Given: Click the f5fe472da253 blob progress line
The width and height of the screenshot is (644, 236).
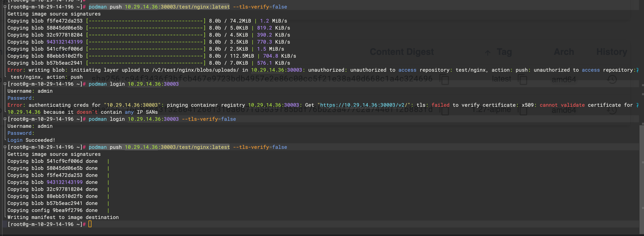Looking at the screenshot, I should [x=147, y=21].
